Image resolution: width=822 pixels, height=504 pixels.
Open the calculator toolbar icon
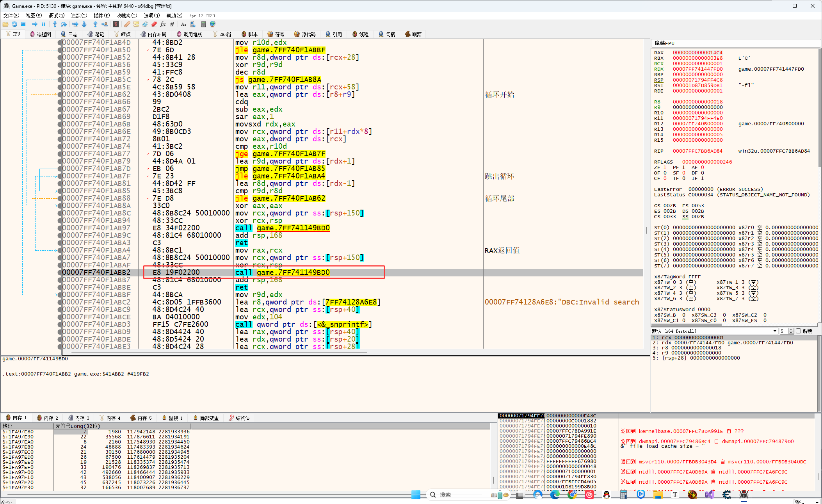click(x=203, y=24)
